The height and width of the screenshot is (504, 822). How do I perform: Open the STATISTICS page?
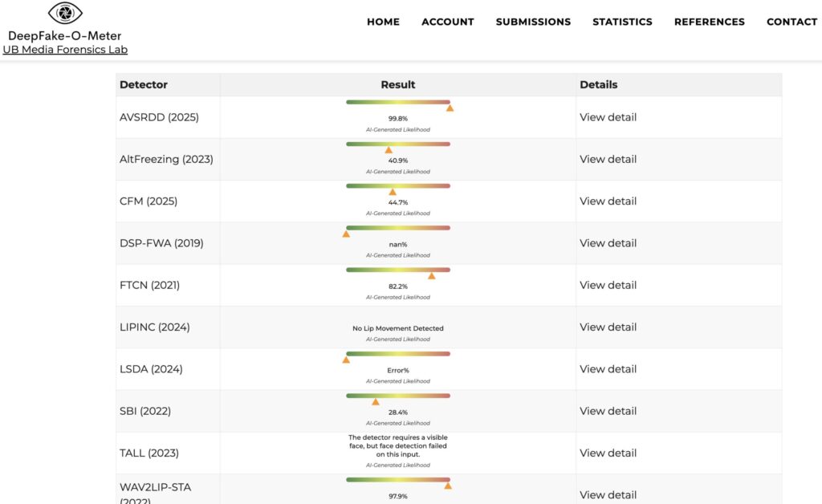coord(622,22)
